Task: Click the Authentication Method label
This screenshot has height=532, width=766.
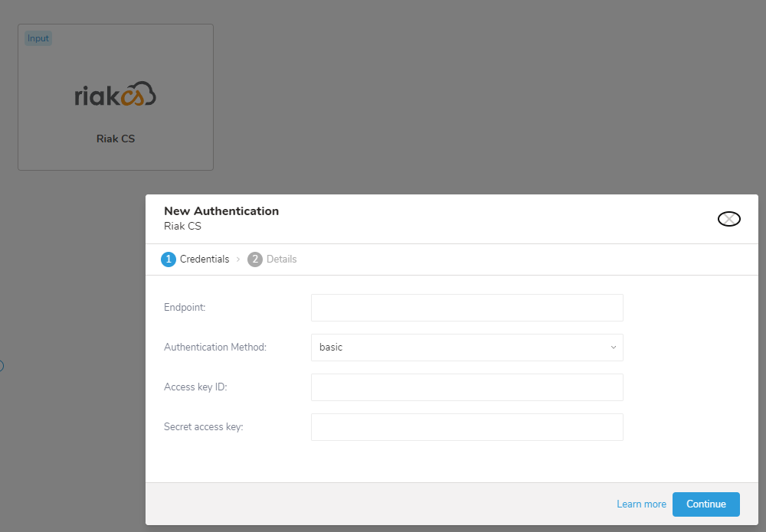Action: coord(215,348)
